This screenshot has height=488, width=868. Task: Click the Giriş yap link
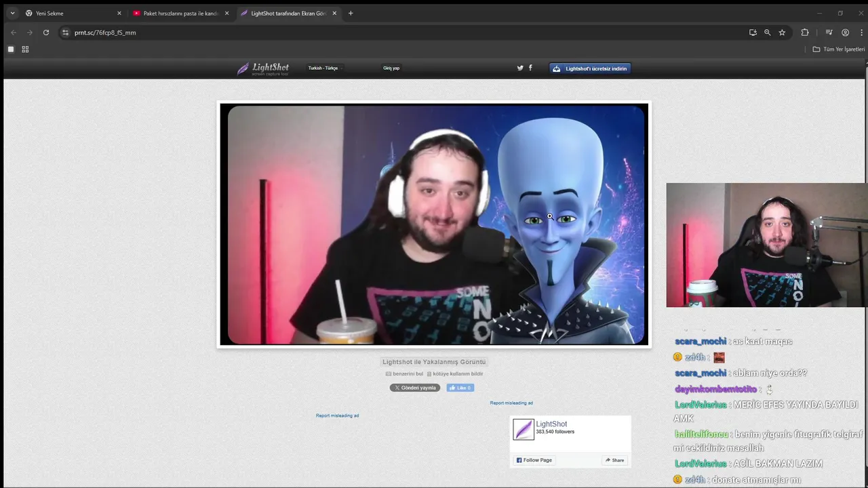click(x=391, y=68)
